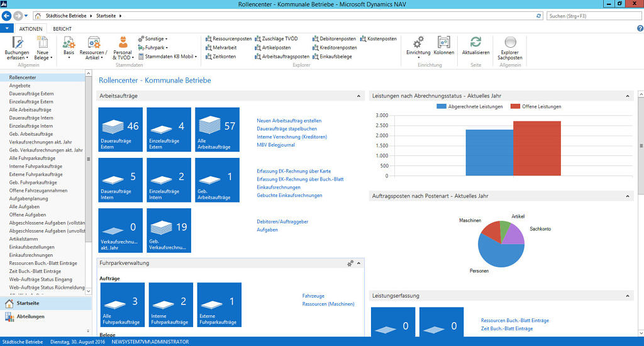Screen dimensions: 644x346
Task: Open Buchungen erfassen in the ribbon
Action: (x=17, y=48)
